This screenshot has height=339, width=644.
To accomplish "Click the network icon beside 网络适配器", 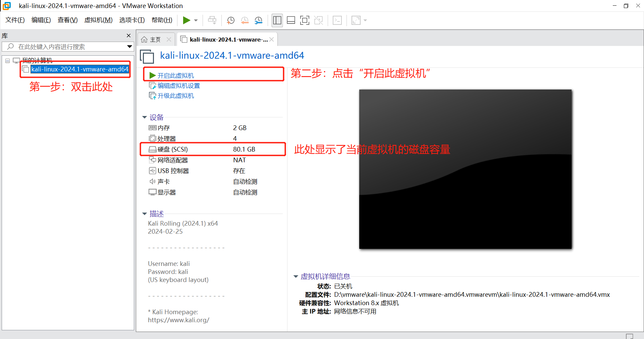I will click(153, 160).
